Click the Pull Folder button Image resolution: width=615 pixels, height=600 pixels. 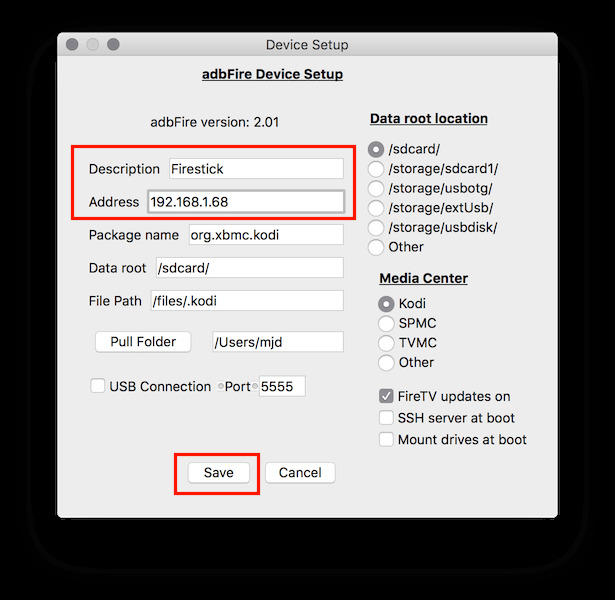click(x=143, y=342)
